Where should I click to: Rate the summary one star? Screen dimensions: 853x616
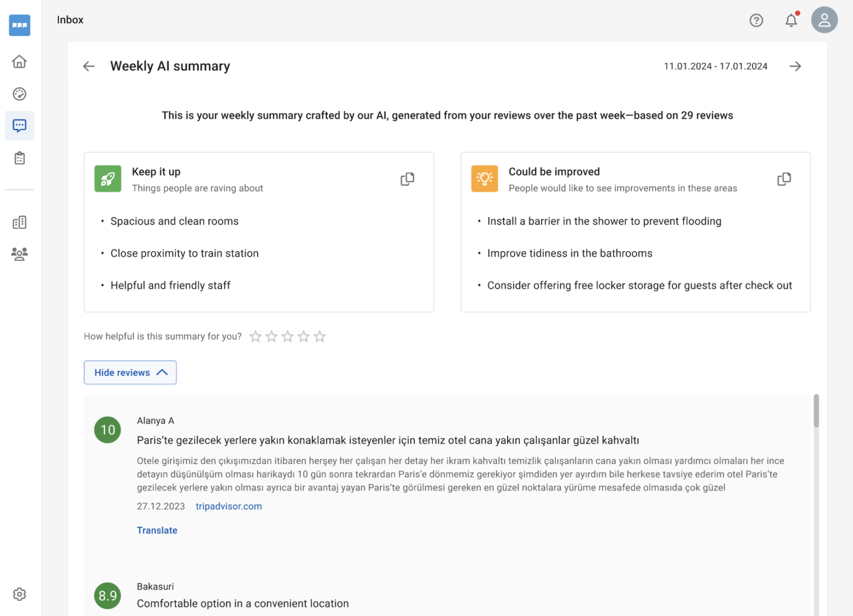255,336
